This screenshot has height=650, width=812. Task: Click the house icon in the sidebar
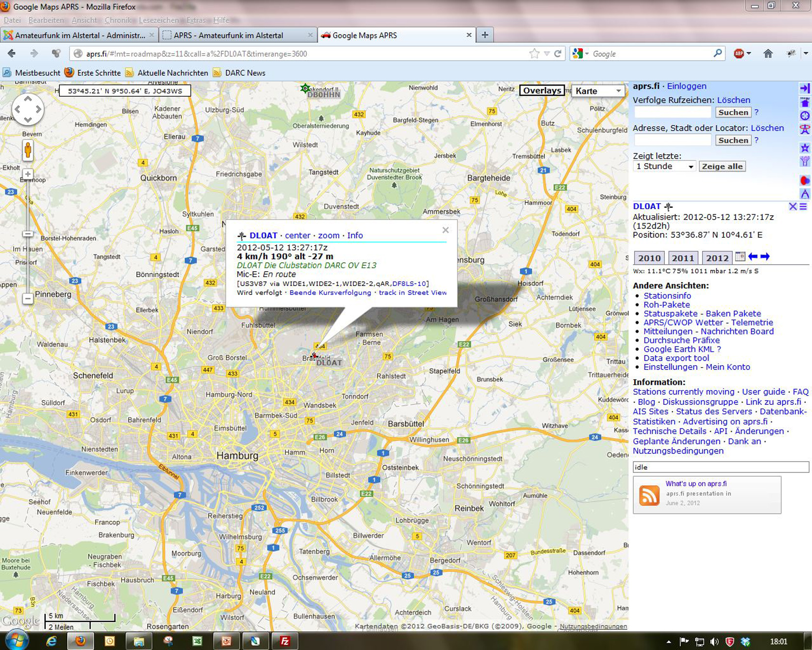(x=805, y=102)
